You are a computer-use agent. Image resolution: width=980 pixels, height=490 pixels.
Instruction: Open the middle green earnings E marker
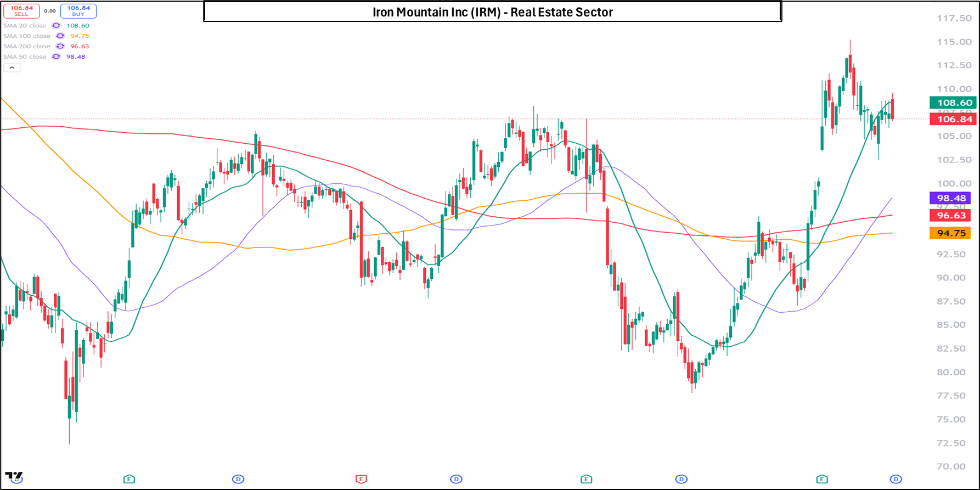(x=586, y=479)
